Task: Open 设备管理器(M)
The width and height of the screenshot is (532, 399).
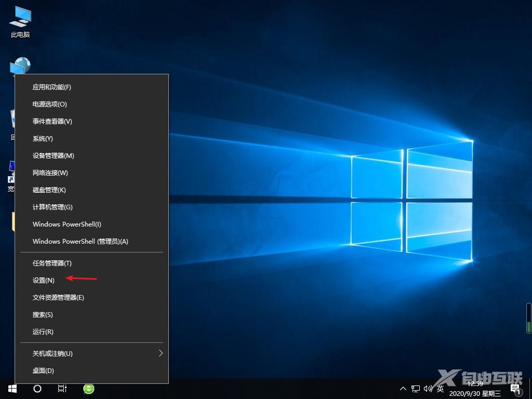Action: point(91,156)
